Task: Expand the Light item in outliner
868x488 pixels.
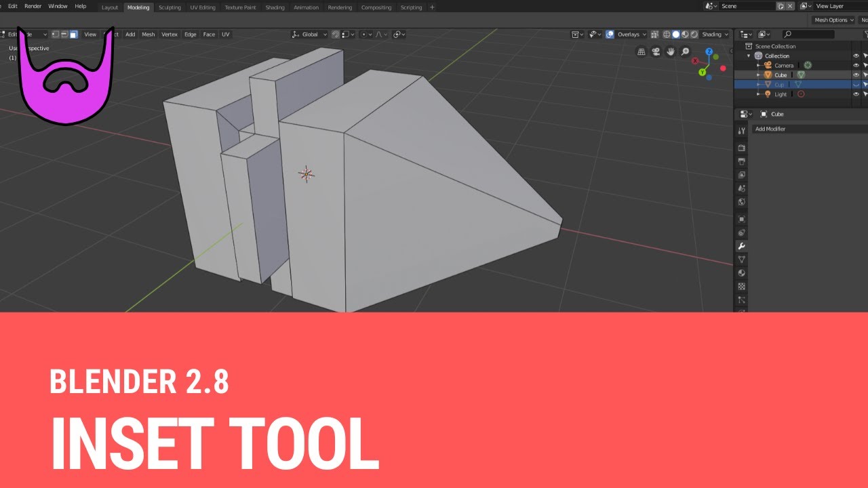Action: (x=758, y=94)
